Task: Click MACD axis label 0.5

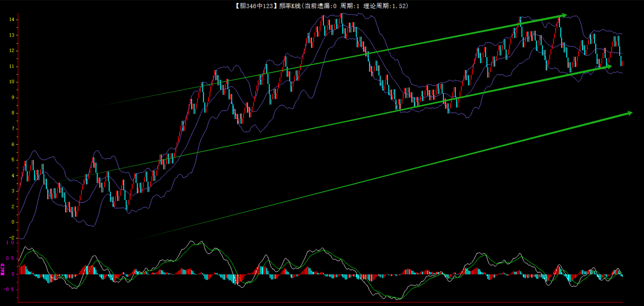Action: pos(10,258)
